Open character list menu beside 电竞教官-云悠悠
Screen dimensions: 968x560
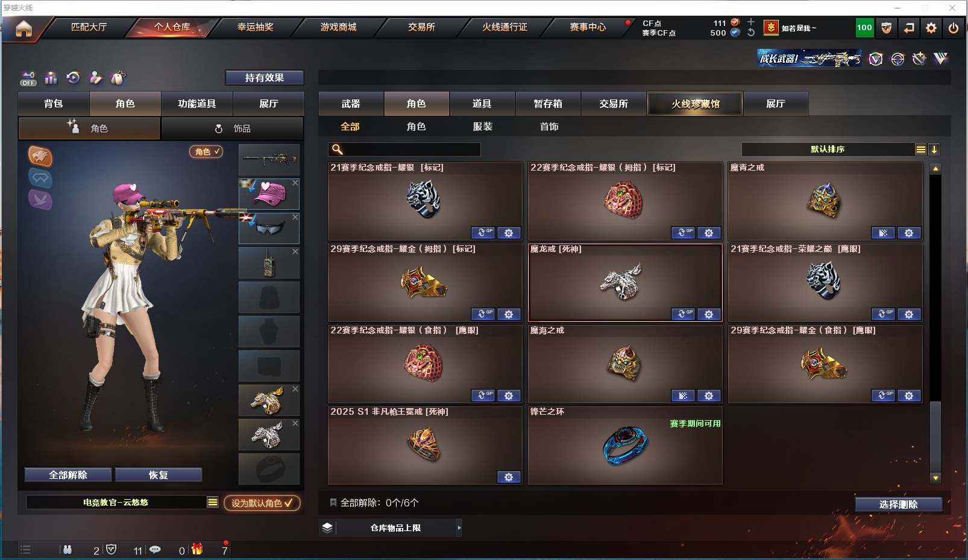pos(213,502)
